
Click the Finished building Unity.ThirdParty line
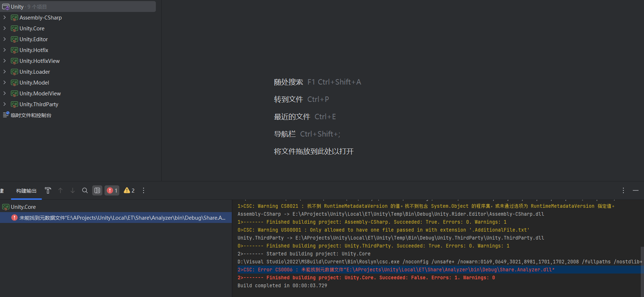pos(374,246)
